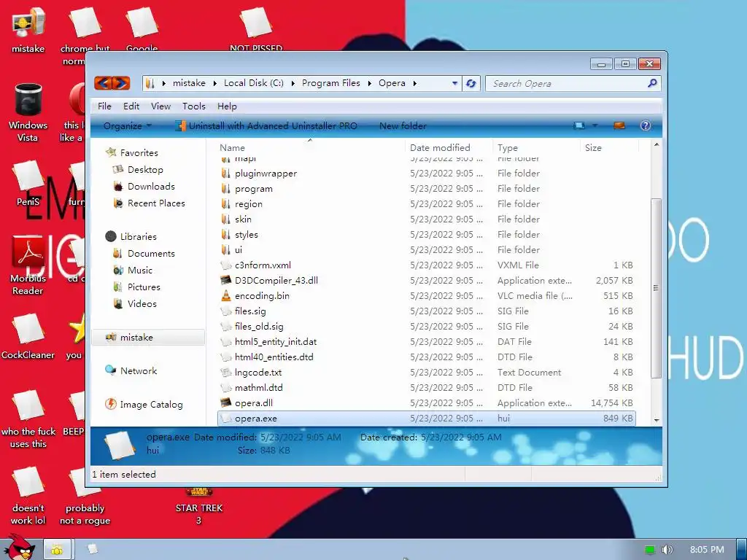Select the Windows Vista desktop icon

(28, 113)
